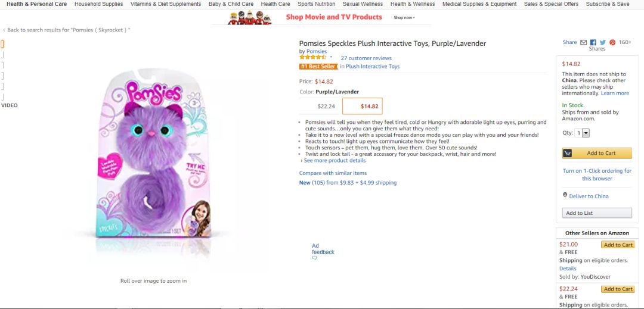Select the VIDEO thumbnail
Screen dimensions: 644x309
tap(10, 105)
